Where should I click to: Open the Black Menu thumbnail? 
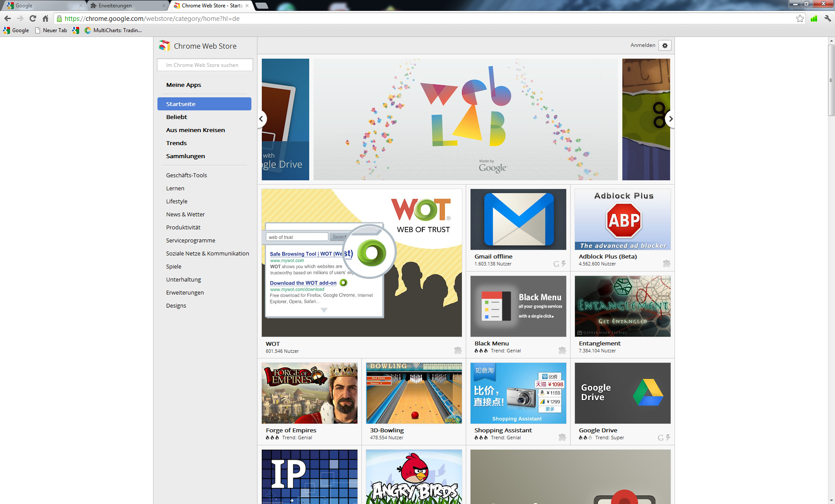(x=518, y=306)
